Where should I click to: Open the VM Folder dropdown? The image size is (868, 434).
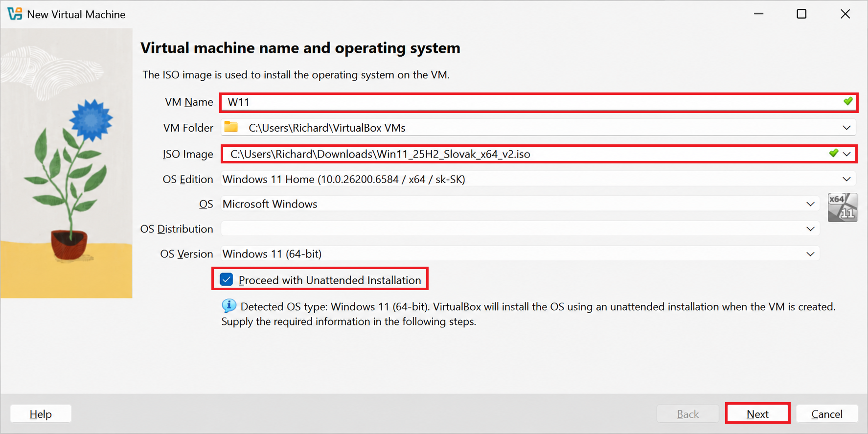click(x=846, y=128)
